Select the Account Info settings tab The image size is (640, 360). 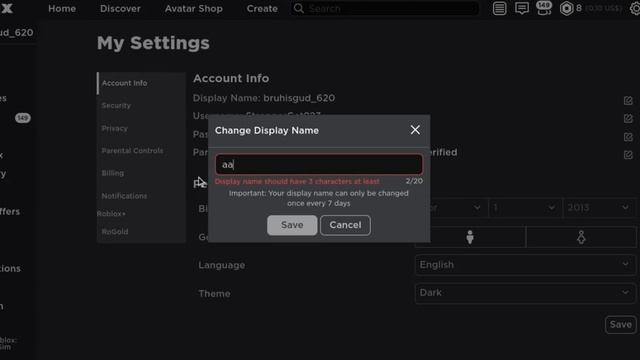click(141, 83)
